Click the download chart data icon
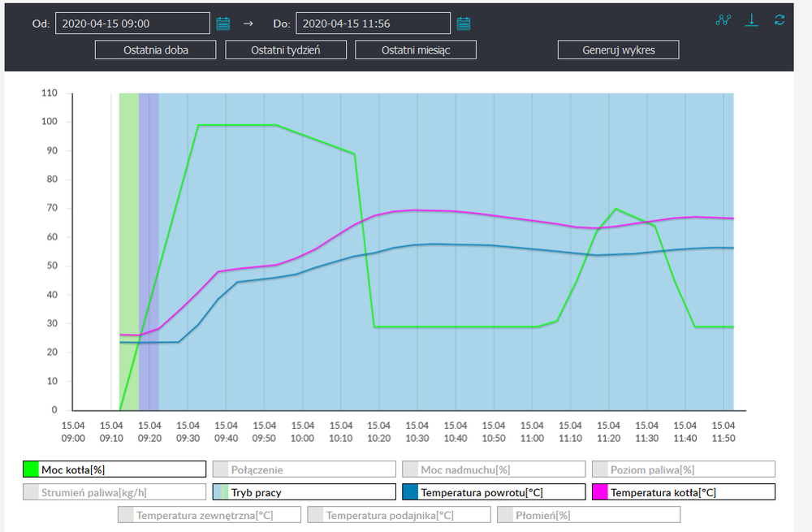Image resolution: width=812 pixels, height=532 pixels. tap(752, 20)
